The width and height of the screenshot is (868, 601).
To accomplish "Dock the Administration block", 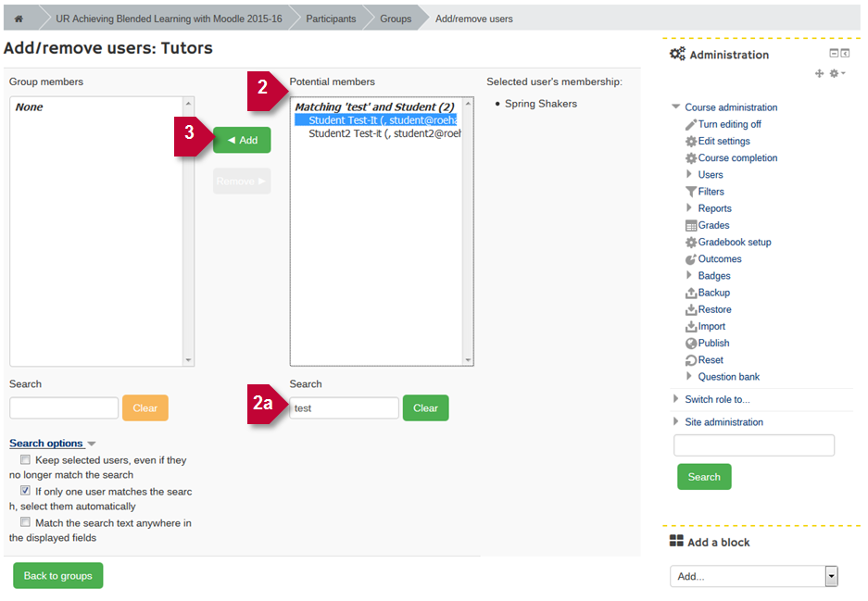I will point(845,53).
